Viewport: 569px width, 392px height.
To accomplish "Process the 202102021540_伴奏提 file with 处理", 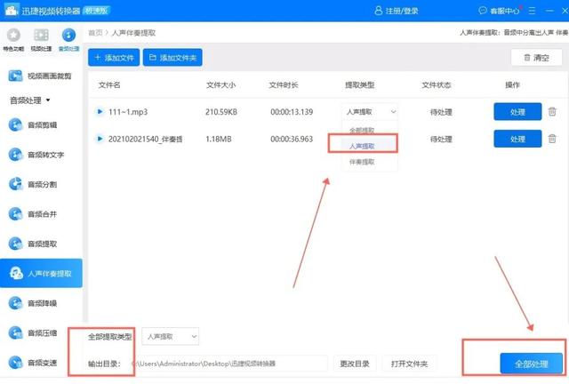I will coord(517,139).
